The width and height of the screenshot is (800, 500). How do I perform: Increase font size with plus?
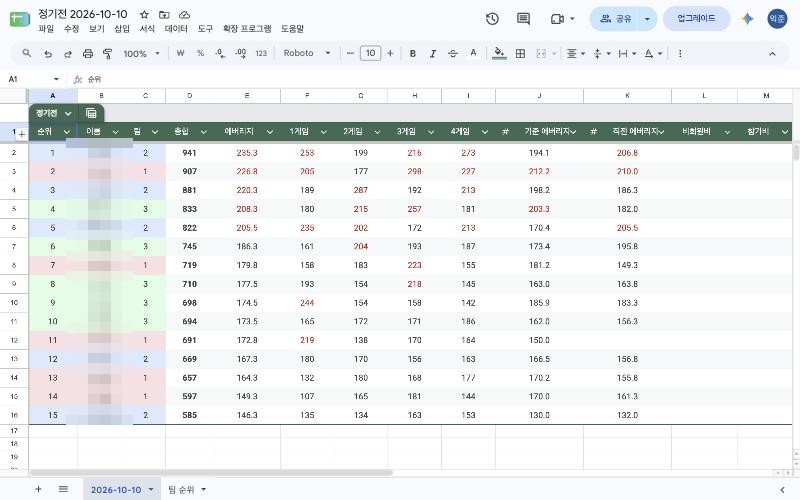coord(390,53)
